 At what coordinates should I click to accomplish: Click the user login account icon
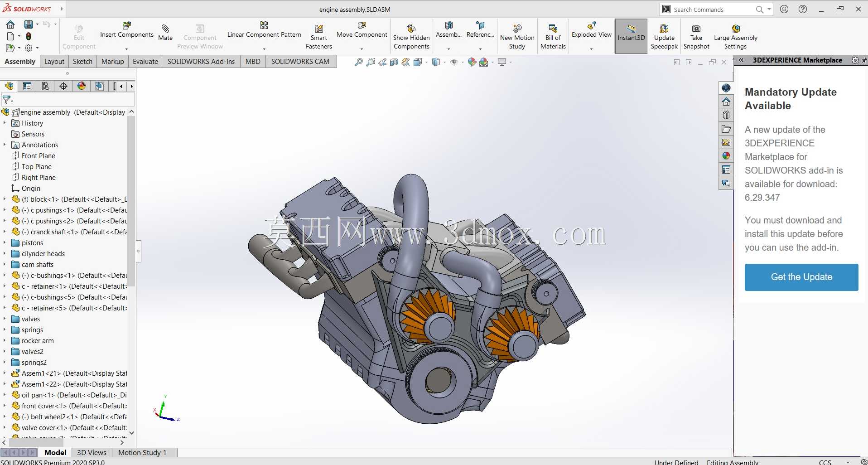tap(785, 9)
